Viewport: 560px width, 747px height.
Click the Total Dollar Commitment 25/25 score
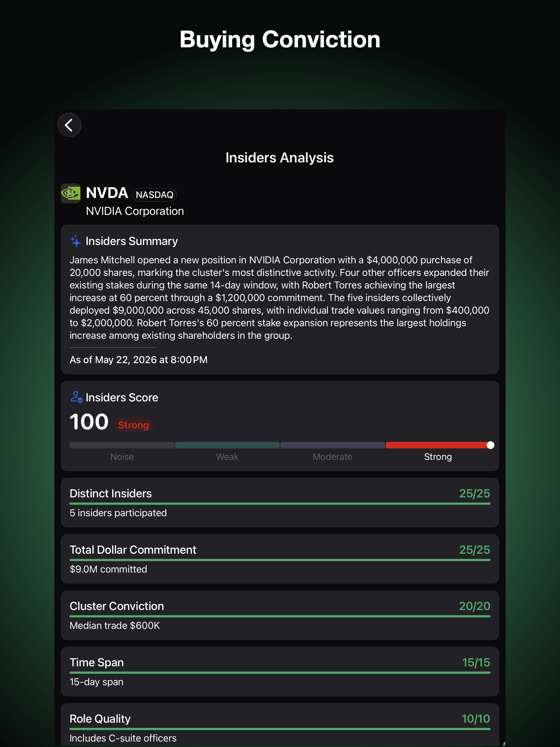pos(474,550)
